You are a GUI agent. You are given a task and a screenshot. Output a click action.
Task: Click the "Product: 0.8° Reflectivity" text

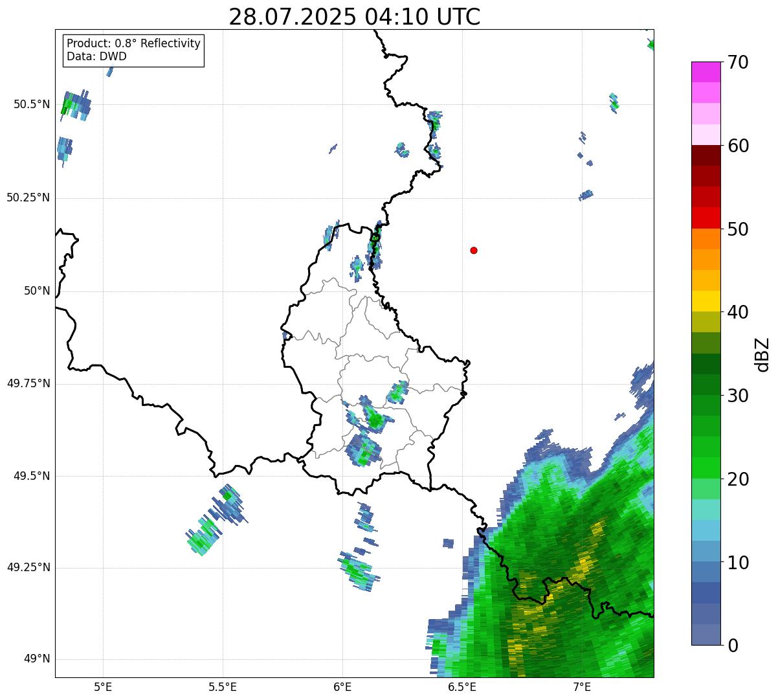(134, 43)
